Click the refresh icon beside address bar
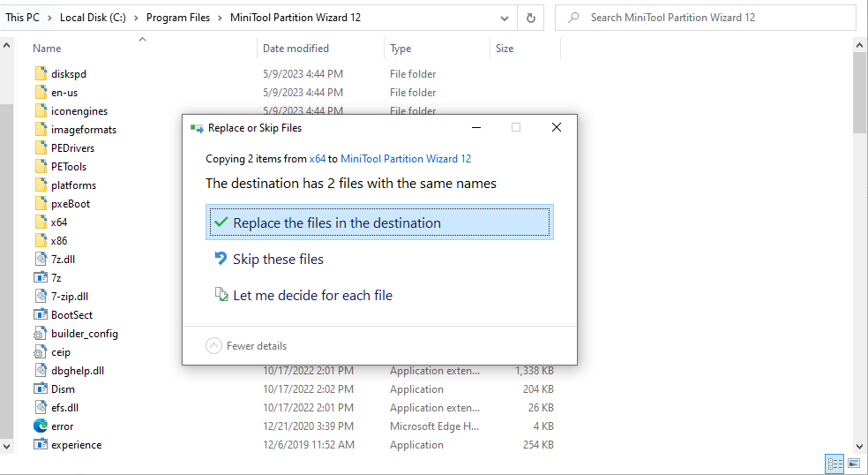 (x=530, y=18)
